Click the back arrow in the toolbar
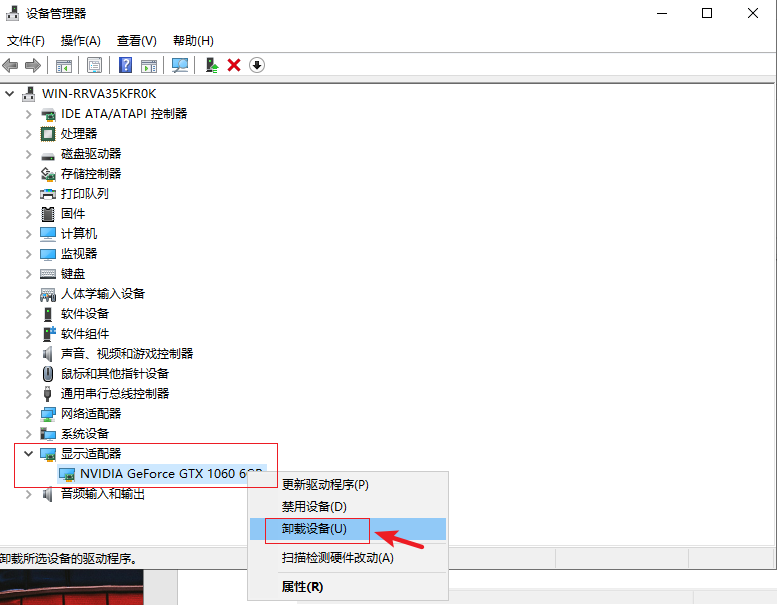Image resolution: width=777 pixels, height=605 pixels. pyautogui.click(x=11, y=65)
